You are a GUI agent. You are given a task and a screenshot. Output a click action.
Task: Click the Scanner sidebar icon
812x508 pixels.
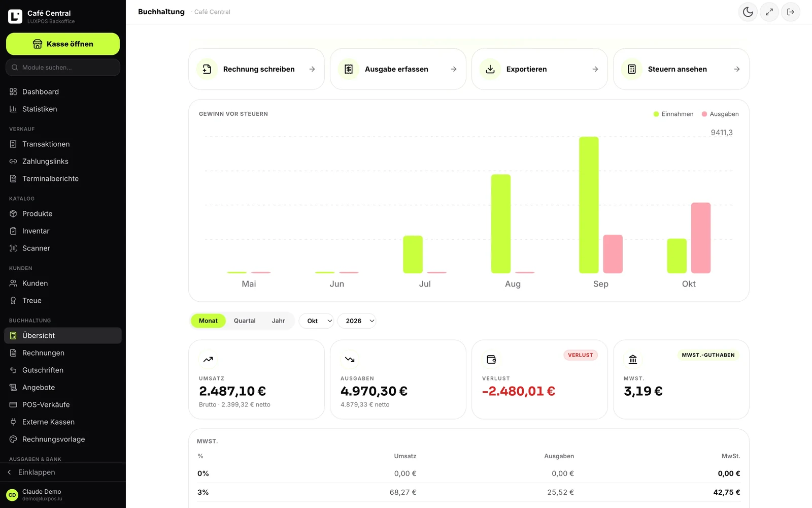pos(13,248)
